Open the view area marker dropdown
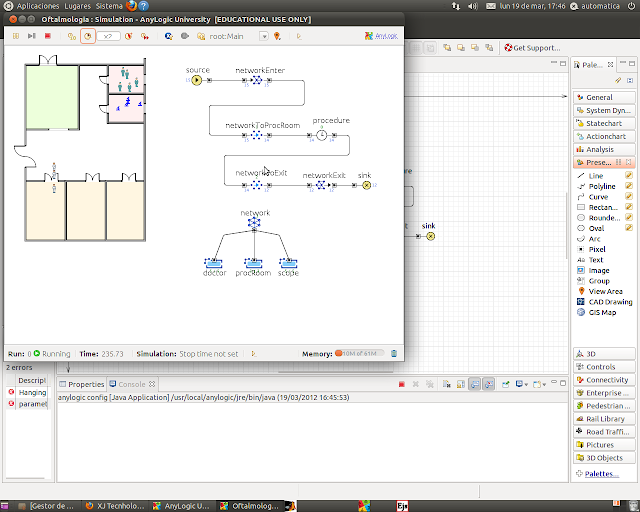Image resolution: width=640 pixels, height=512 pixels. tap(278, 36)
